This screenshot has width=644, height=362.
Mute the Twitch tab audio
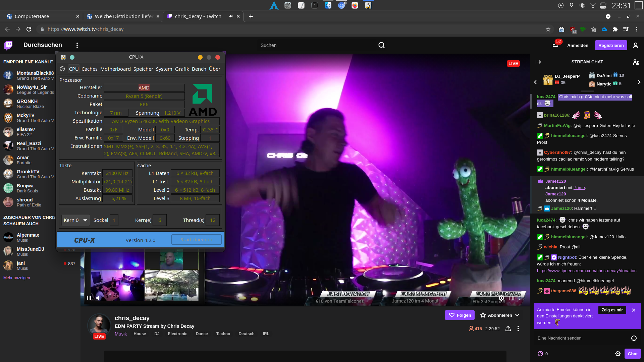pos(231,16)
